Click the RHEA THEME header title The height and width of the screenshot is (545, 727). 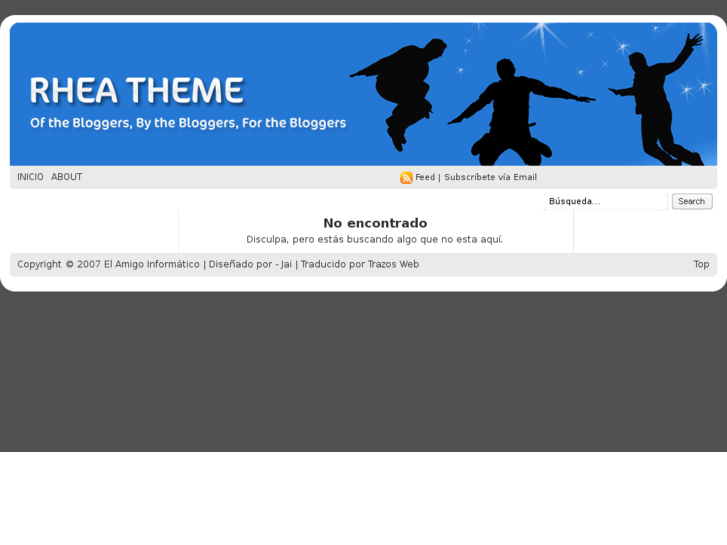click(137, 90)
